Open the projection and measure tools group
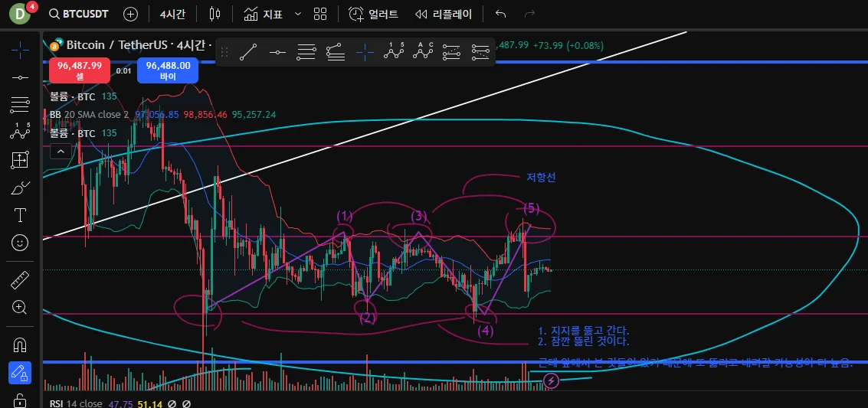This screenshot has width=868, height=408. [x=20, y=160]
